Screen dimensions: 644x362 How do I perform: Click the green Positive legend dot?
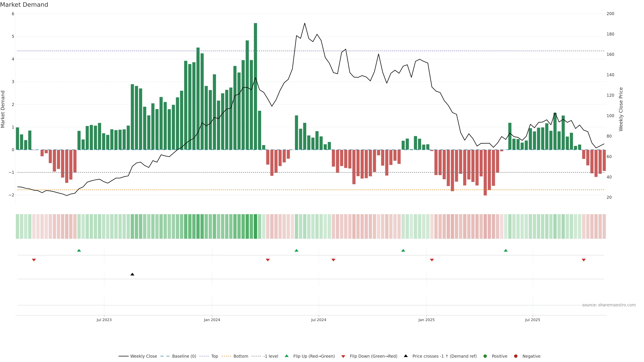coord(485,356)
